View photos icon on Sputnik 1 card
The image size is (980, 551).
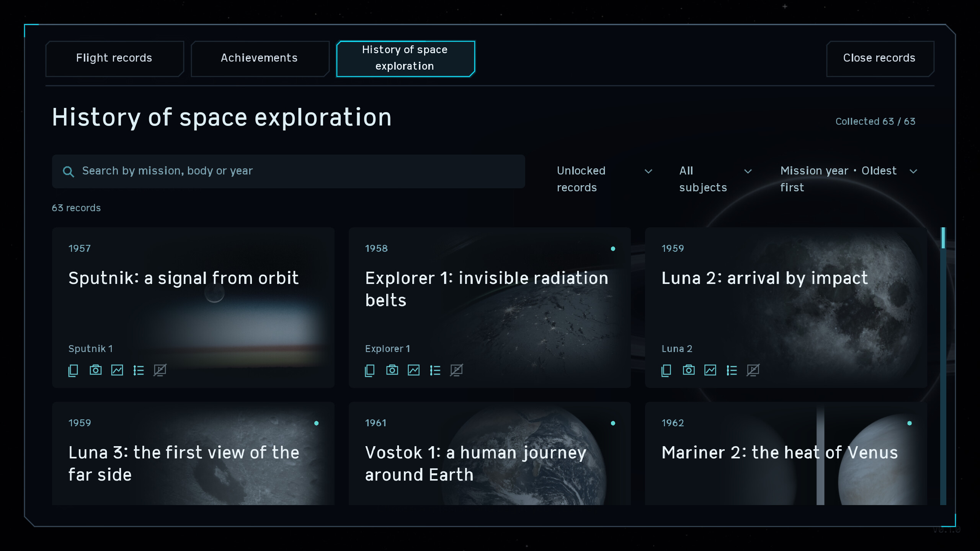(x=96, y=370)
